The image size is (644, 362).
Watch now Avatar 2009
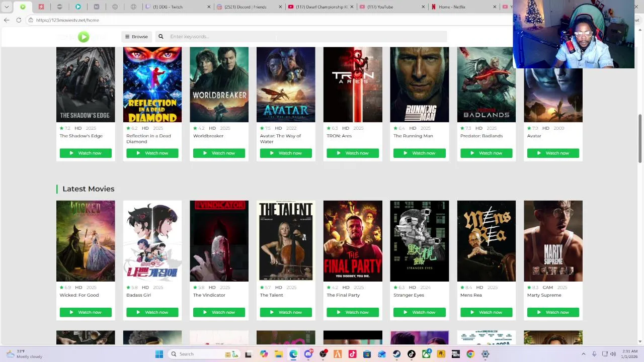coord(553,153)
